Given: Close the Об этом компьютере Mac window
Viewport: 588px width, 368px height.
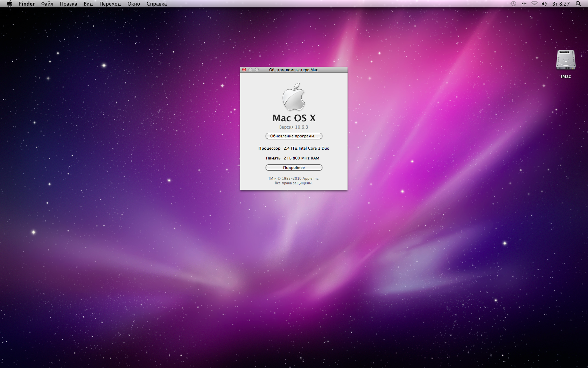Looking at the screenshot, I should (244, 70).
